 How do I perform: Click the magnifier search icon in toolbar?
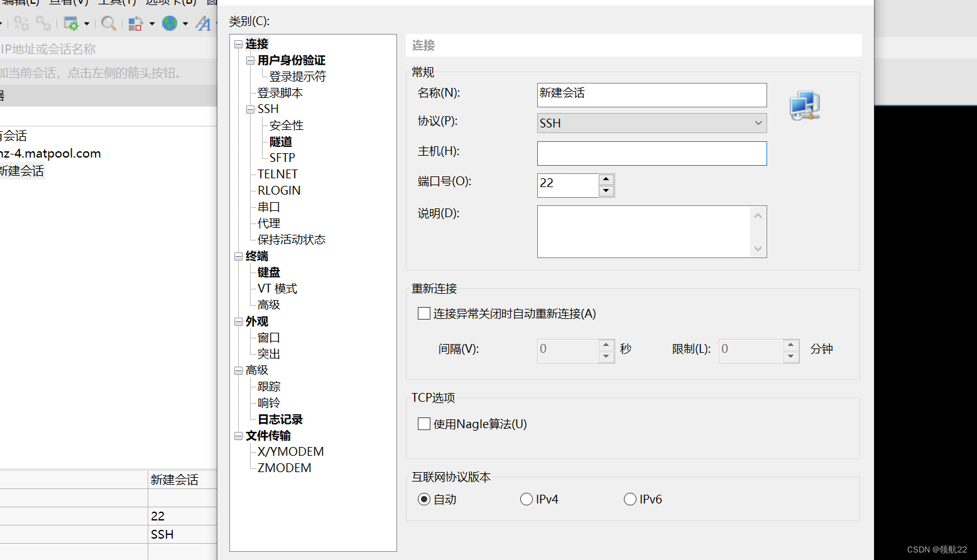(109, 24)
